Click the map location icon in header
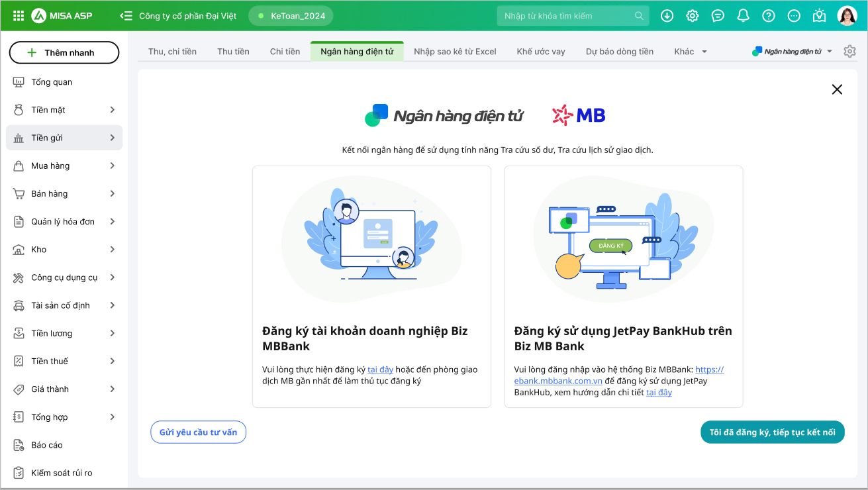 [820, 16]
